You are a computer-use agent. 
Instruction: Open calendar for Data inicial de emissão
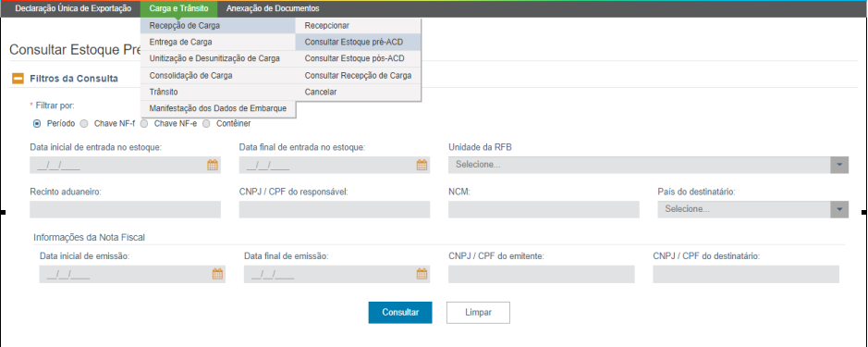[217, 274]
